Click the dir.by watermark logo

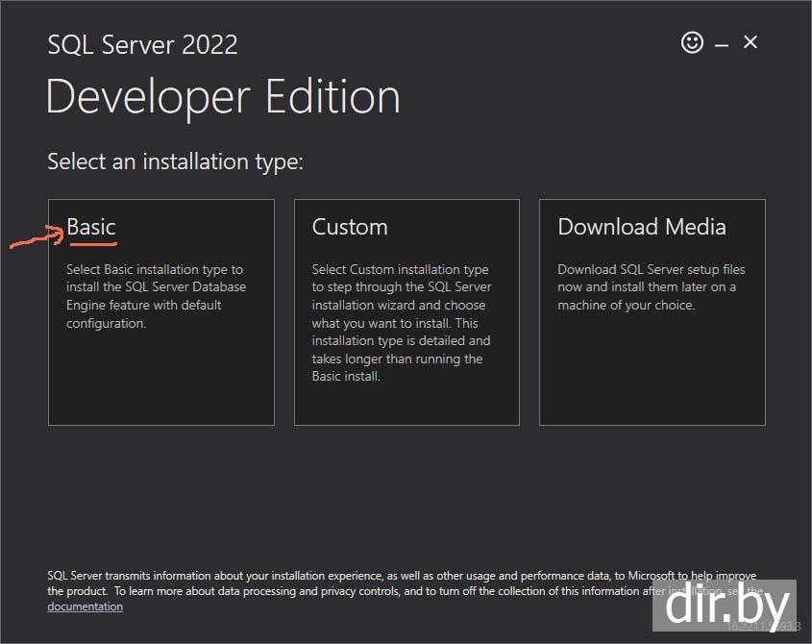point(727,606)
